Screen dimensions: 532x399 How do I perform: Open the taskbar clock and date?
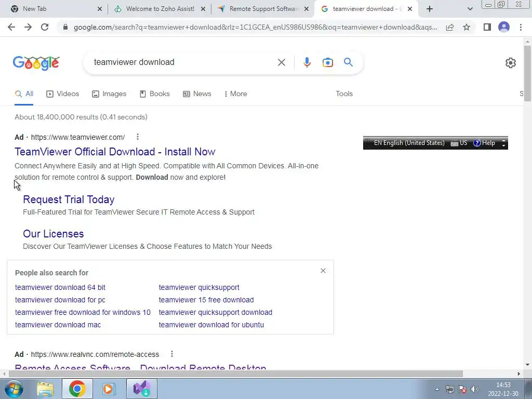503,389
